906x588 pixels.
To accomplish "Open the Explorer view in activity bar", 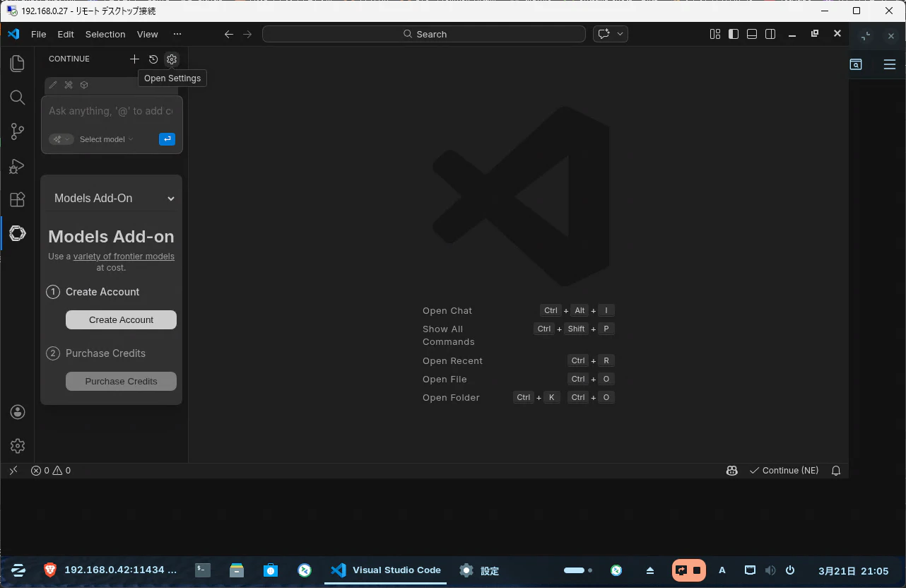I will (x=18, y=64).
